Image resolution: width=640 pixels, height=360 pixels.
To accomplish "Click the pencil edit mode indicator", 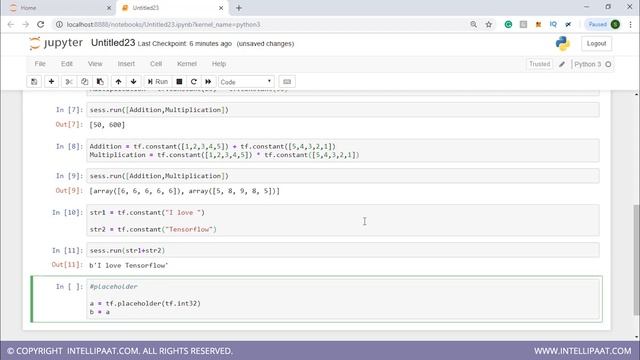I will (x=562, y=64).
